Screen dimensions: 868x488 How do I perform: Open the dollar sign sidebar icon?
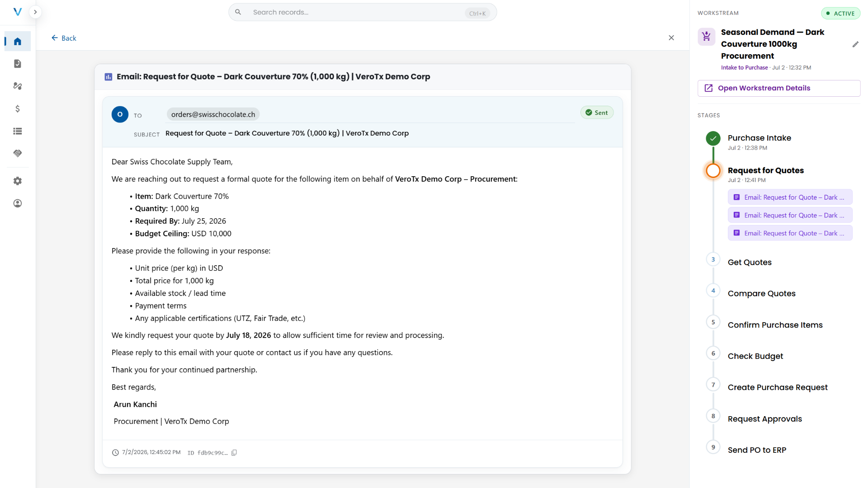18,108
